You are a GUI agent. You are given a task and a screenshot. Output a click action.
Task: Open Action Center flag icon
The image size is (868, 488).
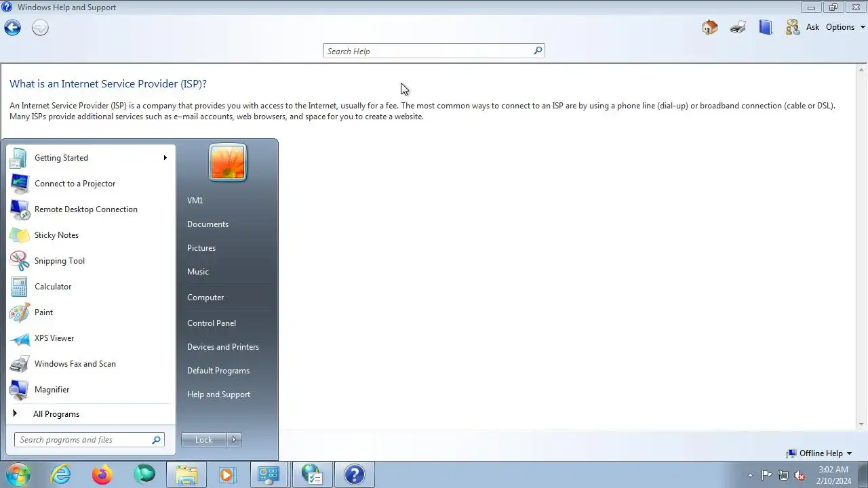tap(766, 475)
